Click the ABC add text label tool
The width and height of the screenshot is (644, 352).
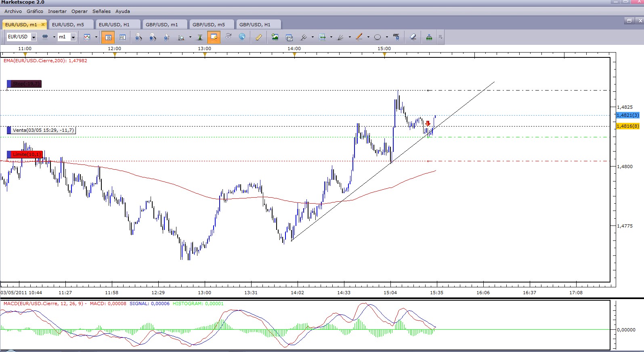[x=396, y=37]
